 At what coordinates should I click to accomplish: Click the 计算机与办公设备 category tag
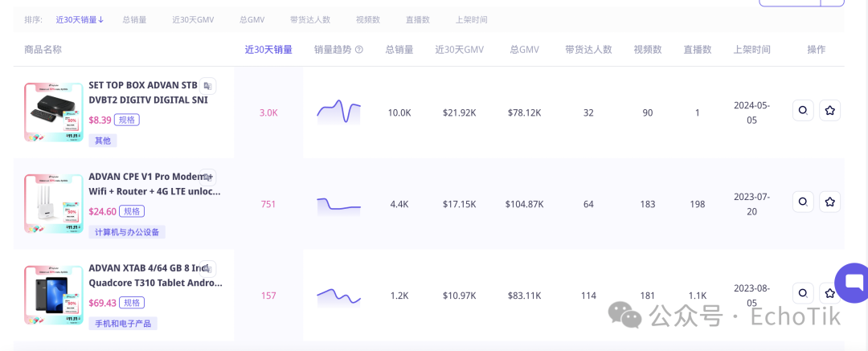[127, 232]
